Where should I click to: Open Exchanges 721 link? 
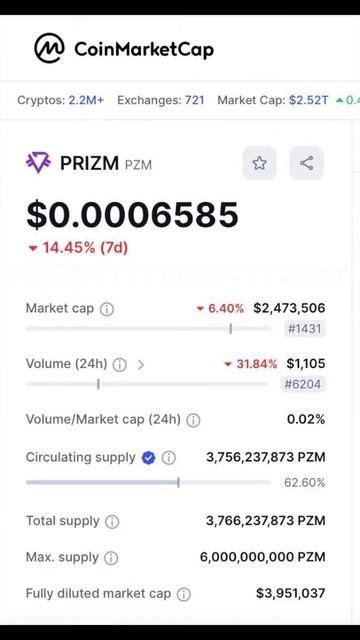point(195,100)
